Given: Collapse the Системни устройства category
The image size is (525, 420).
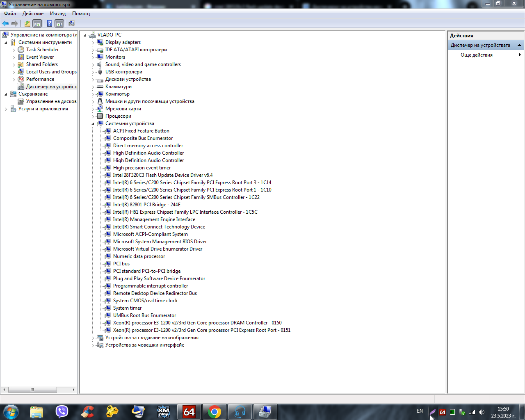Looking at the screenshot, I should pos(93,124).
